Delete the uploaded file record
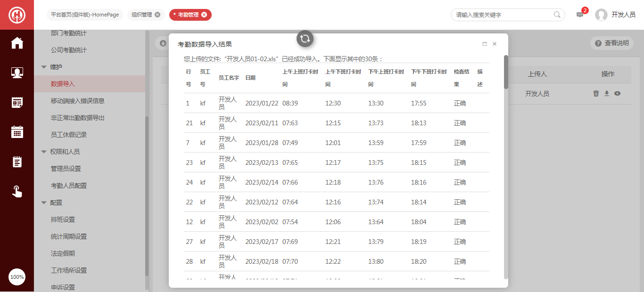Image resolution: width=644 pixels, height=292 pixels. (x=596, y=93)
